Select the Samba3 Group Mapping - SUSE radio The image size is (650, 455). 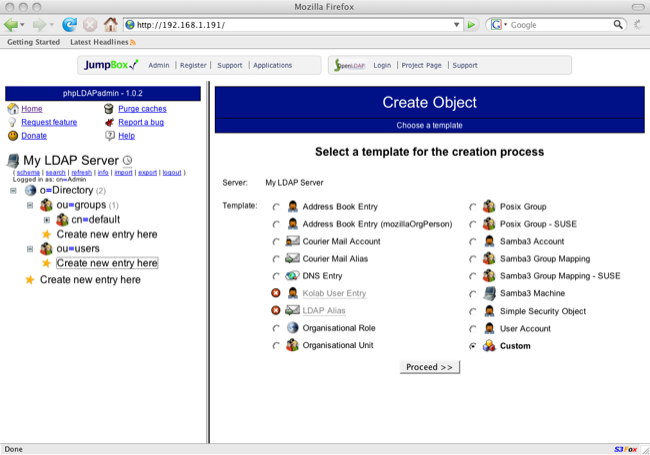pyautogui.click(x=473, y=276)
